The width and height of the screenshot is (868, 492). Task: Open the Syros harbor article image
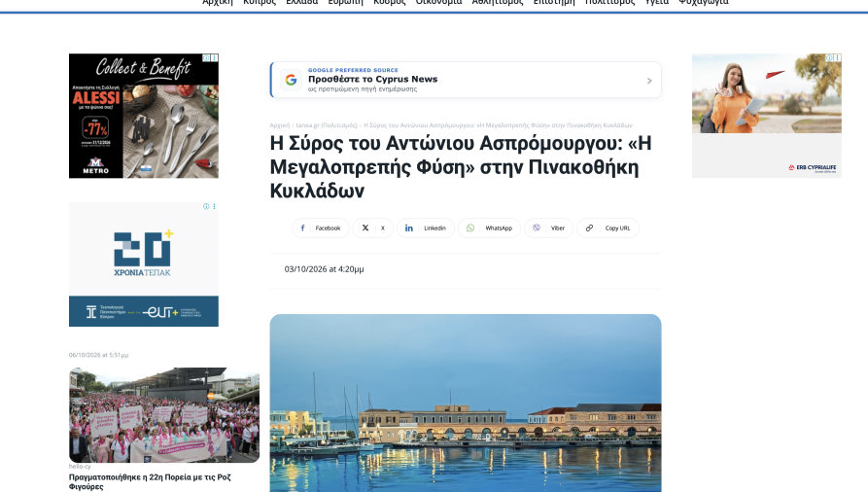(x=466, y=403)
